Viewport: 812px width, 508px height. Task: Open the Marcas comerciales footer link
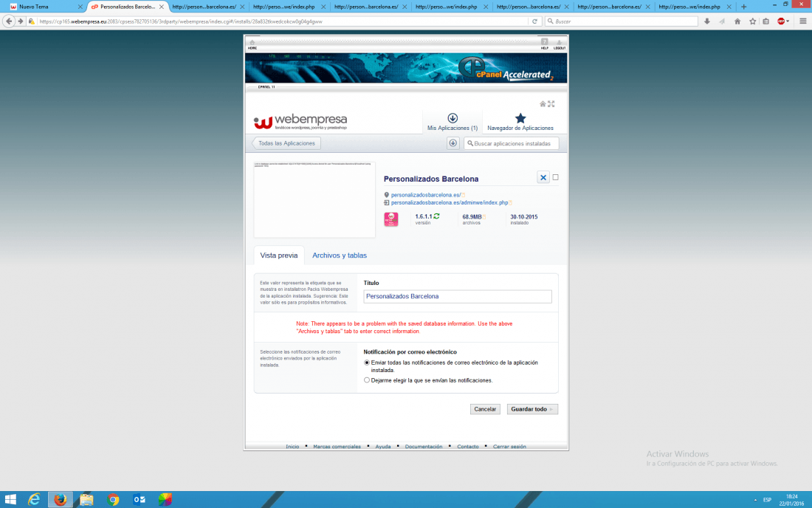click(x=337, y=447)
